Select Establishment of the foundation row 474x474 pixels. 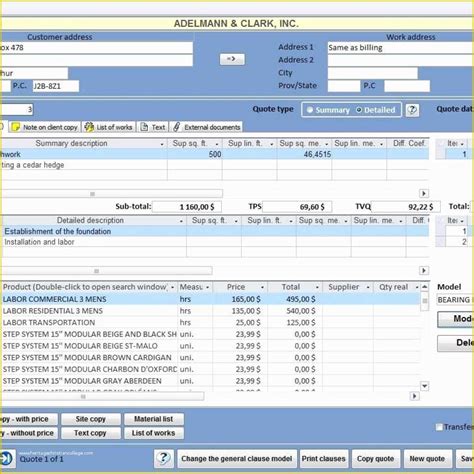215,231
